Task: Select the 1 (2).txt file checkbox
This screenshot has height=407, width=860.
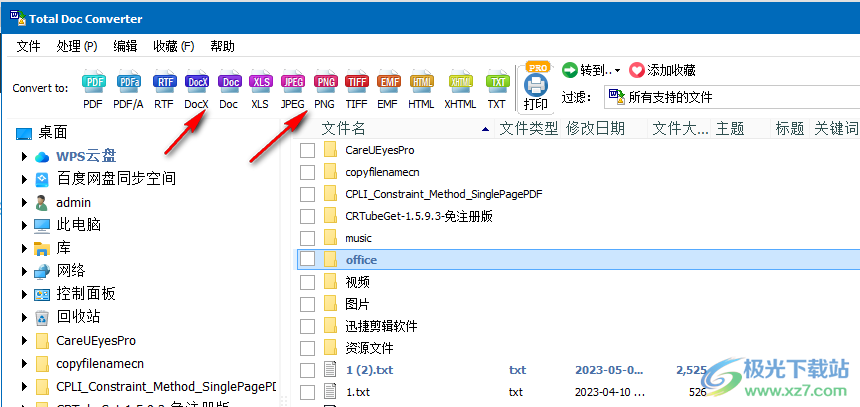Action: (308, 370)
